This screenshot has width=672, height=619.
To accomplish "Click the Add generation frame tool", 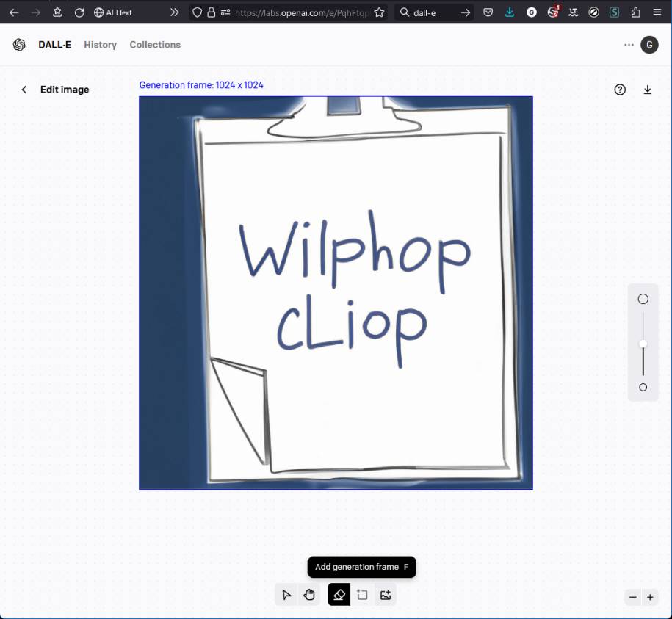I will tap(362, 595).
